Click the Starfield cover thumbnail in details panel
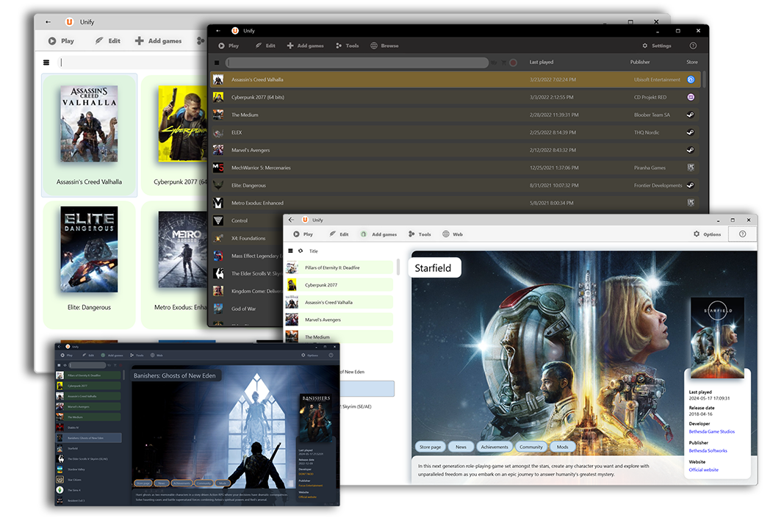Viewport: 773px width, 532px height. 717,338
